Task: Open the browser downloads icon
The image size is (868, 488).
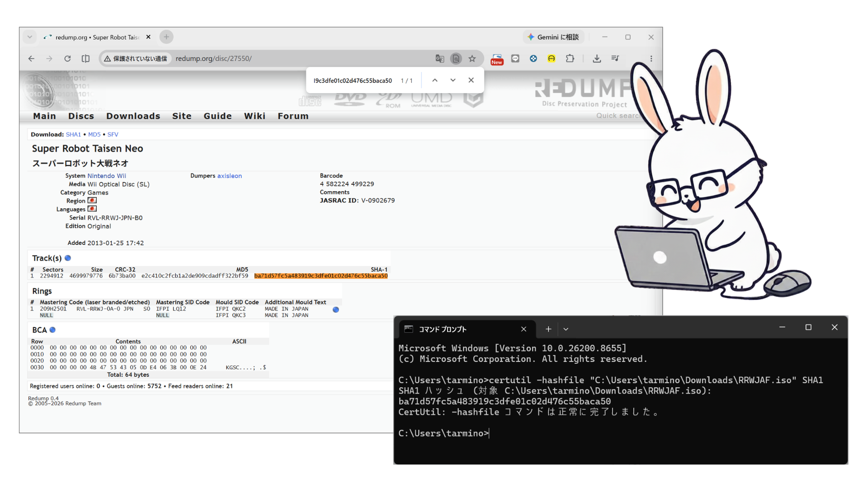Action: 597,59
